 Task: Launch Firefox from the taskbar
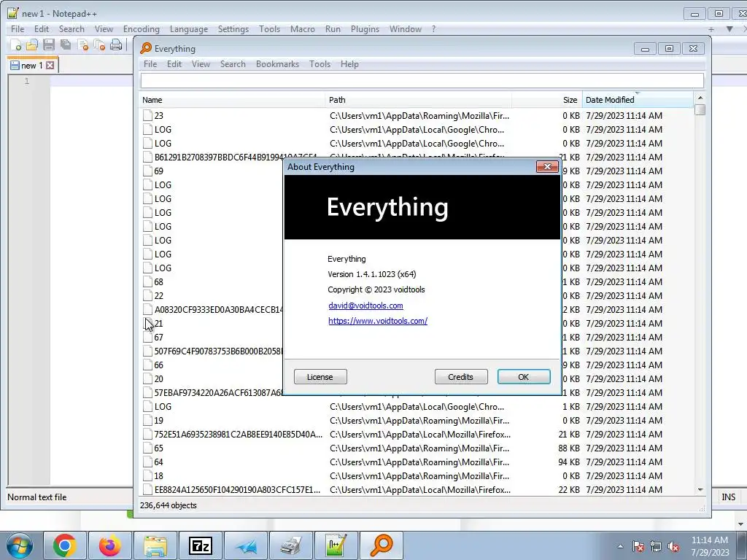click(110, 545)
